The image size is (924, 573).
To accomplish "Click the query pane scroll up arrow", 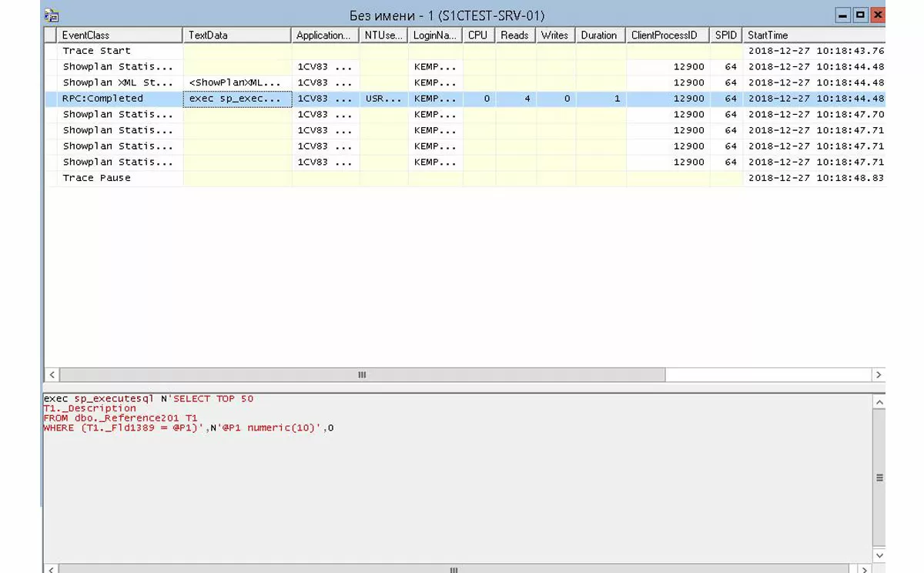I will tap(879, 401).
